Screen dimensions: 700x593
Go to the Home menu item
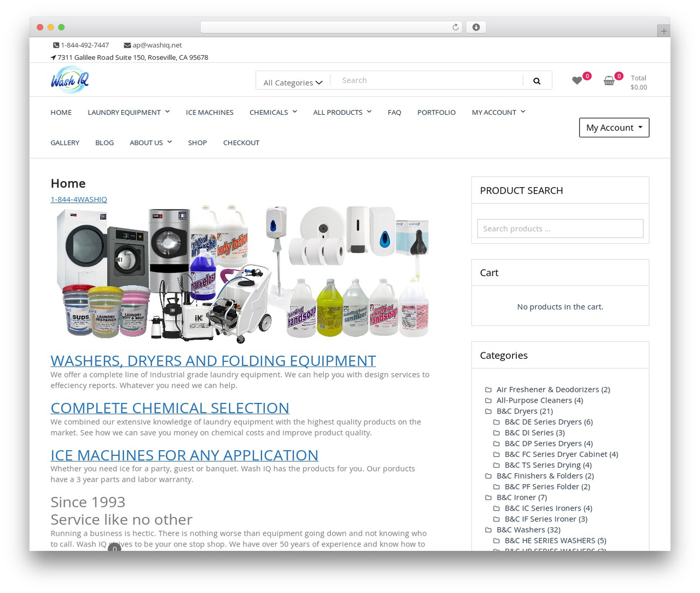click(61, 112)
